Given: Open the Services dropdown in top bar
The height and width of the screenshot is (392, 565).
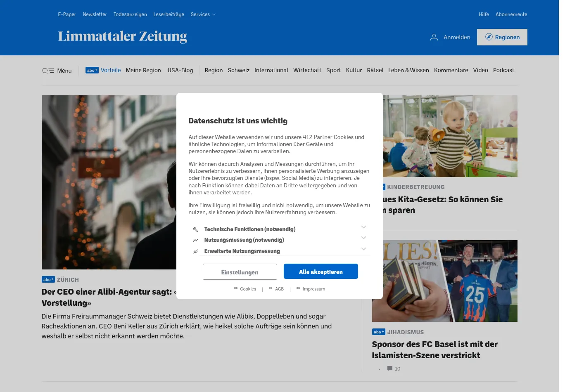Looking at the screenshot, I should pos(203,14).
